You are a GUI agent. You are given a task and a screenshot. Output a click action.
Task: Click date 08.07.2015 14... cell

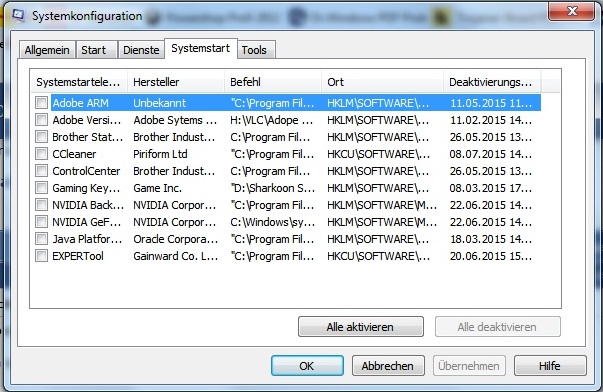pyautogui.click(x=491, y=154)
